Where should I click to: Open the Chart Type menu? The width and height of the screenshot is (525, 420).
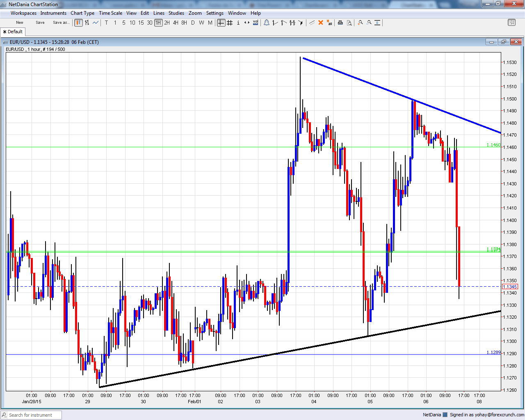pos(82,13)
